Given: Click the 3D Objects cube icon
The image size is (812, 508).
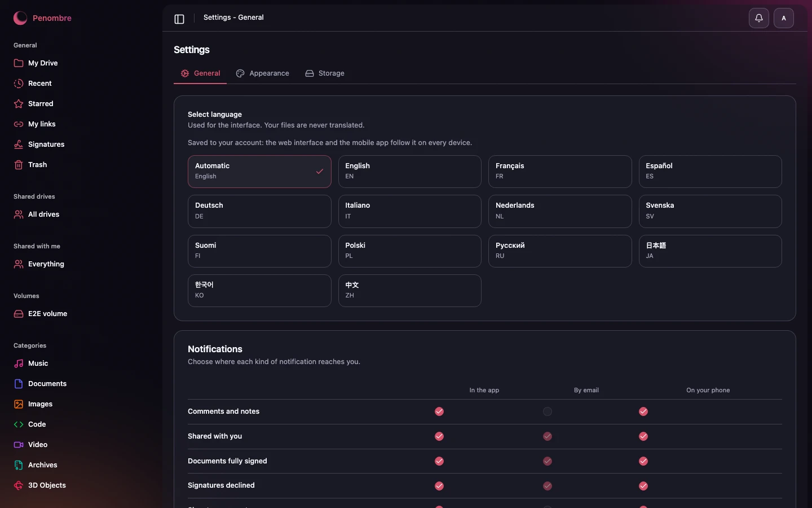Looking at the screenshot, I should tap(19, 485).
